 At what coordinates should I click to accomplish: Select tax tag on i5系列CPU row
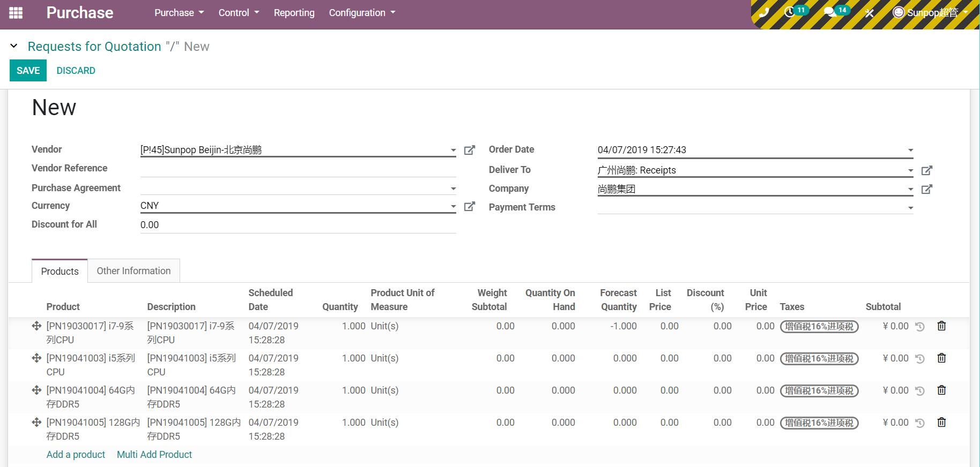tap(819, 359)
